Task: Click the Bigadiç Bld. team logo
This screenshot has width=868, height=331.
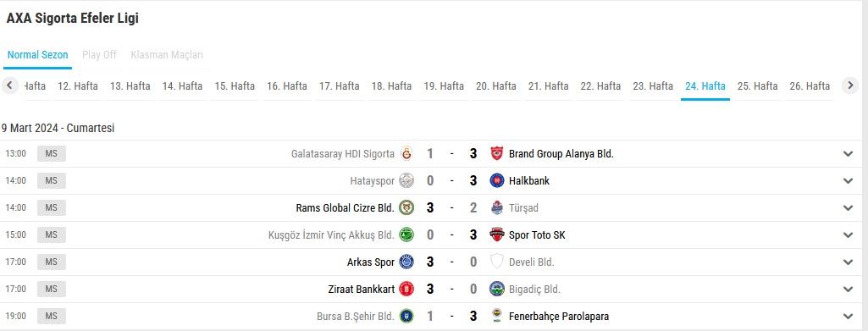Action: coord(497,289)
